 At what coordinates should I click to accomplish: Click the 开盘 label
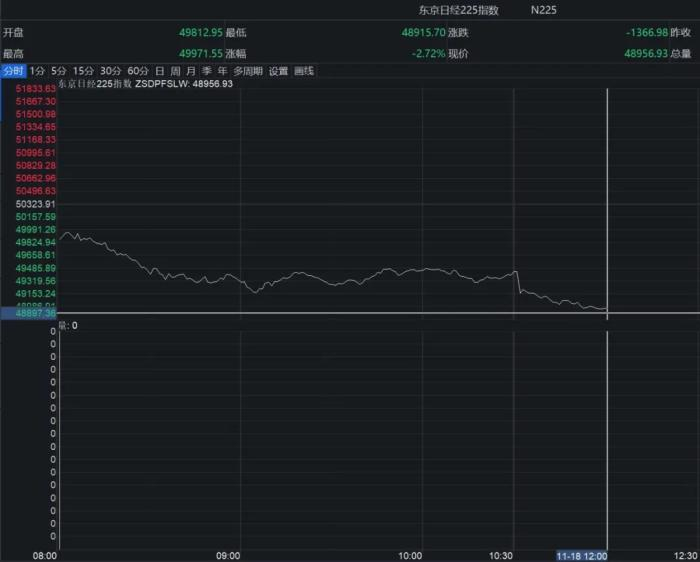(x=13, y=32)
